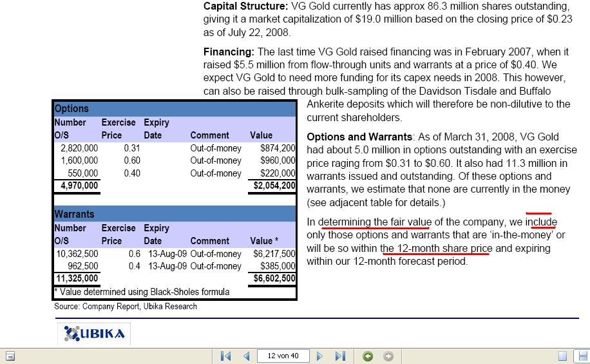Select single page layout icon
Screen dimensions: 590x364
point(562,356)
